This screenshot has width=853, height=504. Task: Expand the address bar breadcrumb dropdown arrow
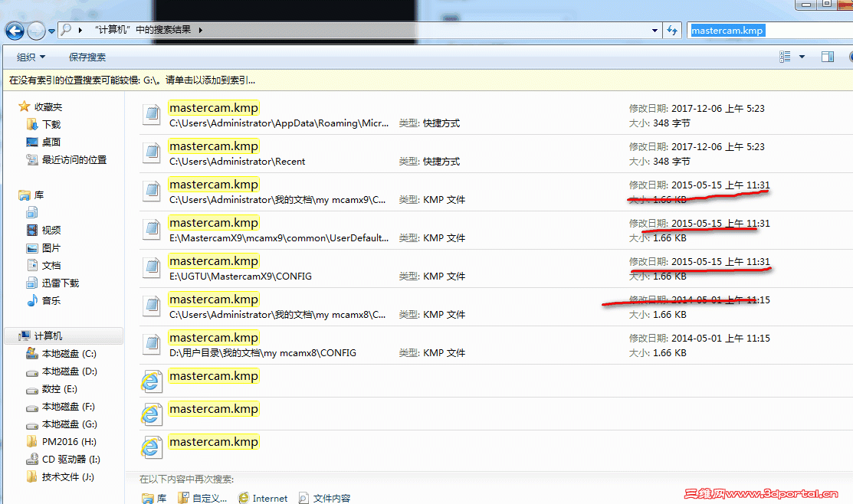[x=653, y=30]
